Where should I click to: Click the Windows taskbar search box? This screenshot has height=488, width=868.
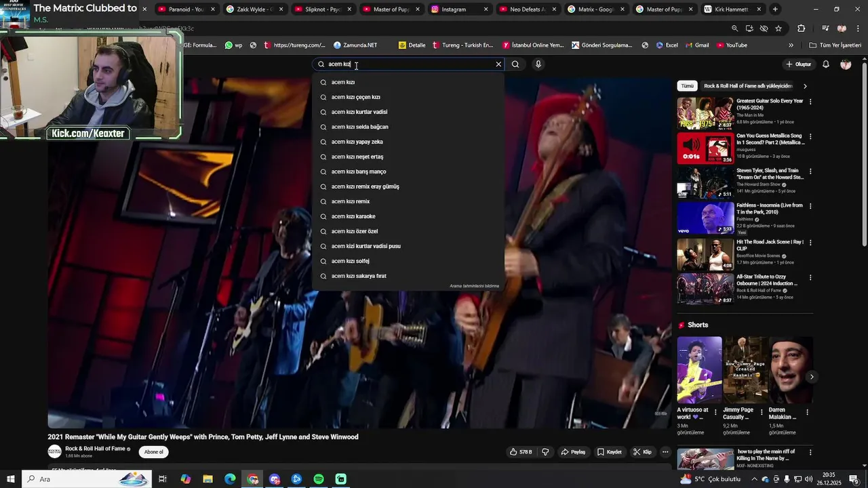(87, 479)
